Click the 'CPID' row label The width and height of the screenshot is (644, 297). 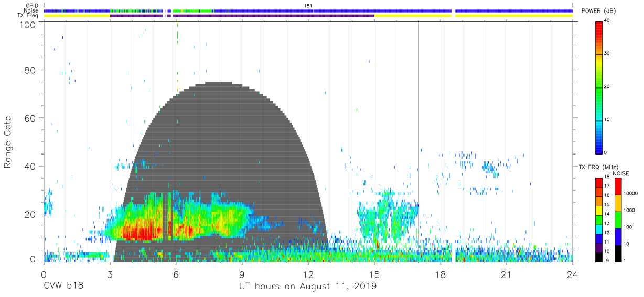coord(33,6)
